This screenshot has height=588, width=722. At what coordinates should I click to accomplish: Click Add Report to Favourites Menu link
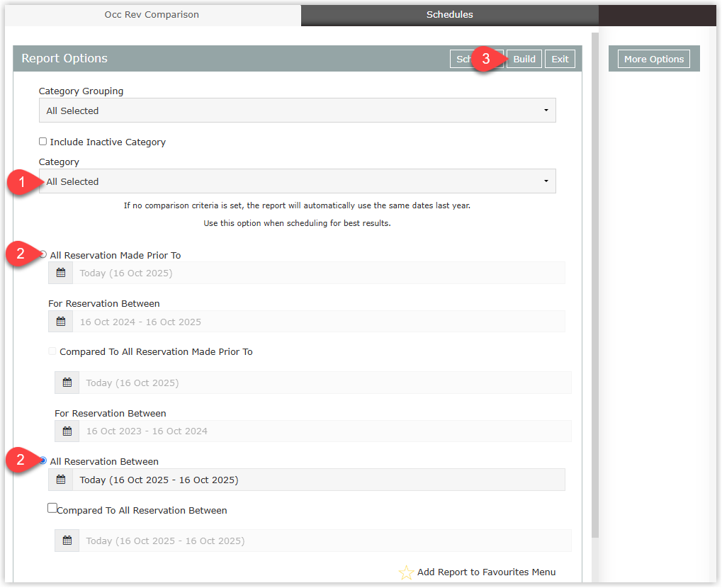click(x=486, y=572)
